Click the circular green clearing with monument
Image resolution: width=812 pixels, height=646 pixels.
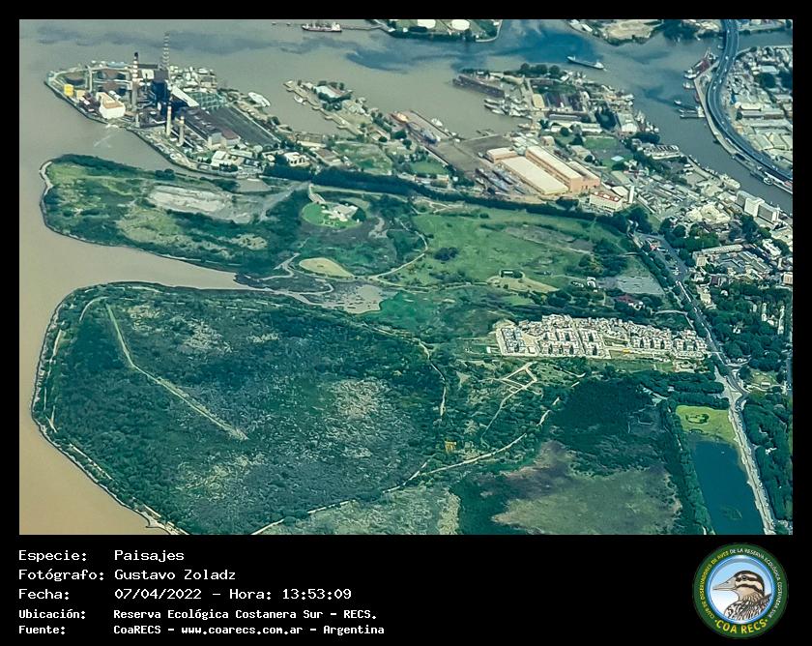point(332,213)
